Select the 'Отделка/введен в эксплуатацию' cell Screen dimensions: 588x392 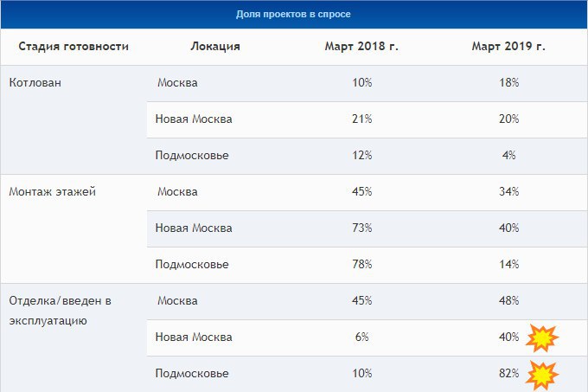click(x=61, y=310)
